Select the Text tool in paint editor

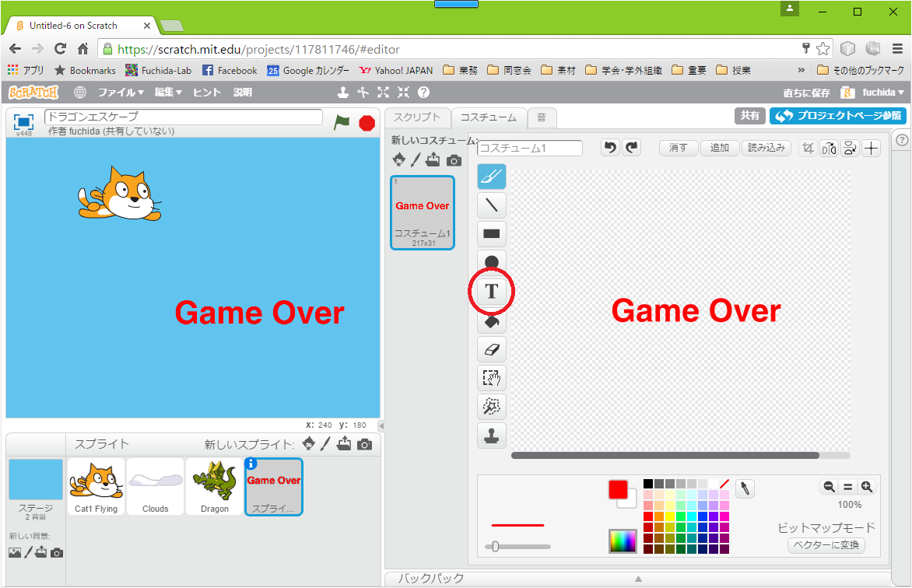tap(492, 292)
